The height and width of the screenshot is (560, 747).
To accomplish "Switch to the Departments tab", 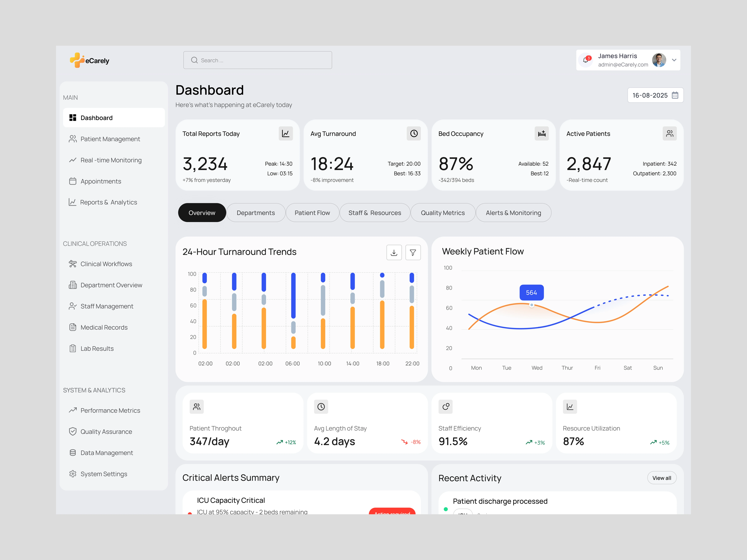I will point(256,213).
